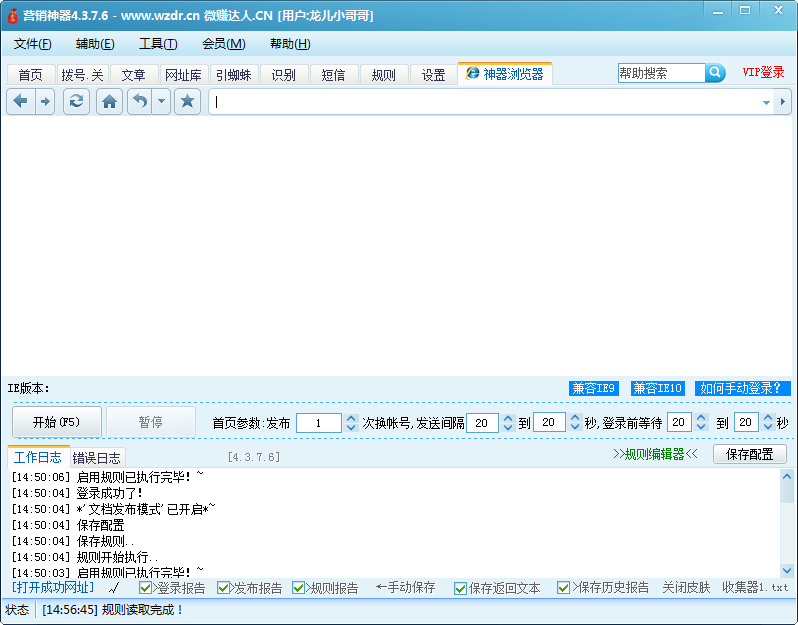Image resolution: width=798 pixels, height=625 pixels.
Task: Increase the 发送间隔 minimum value
Action: tap(508, 418)
